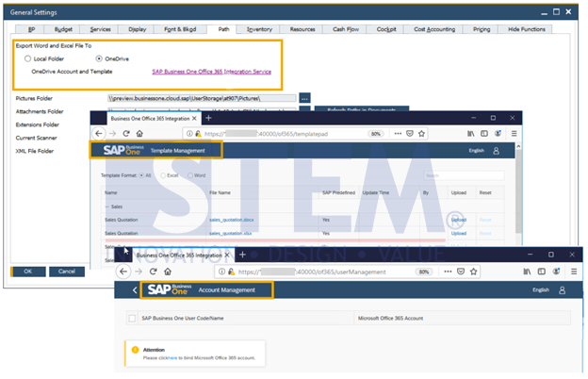Open the Cockpit tab

(x=386, y=29)
